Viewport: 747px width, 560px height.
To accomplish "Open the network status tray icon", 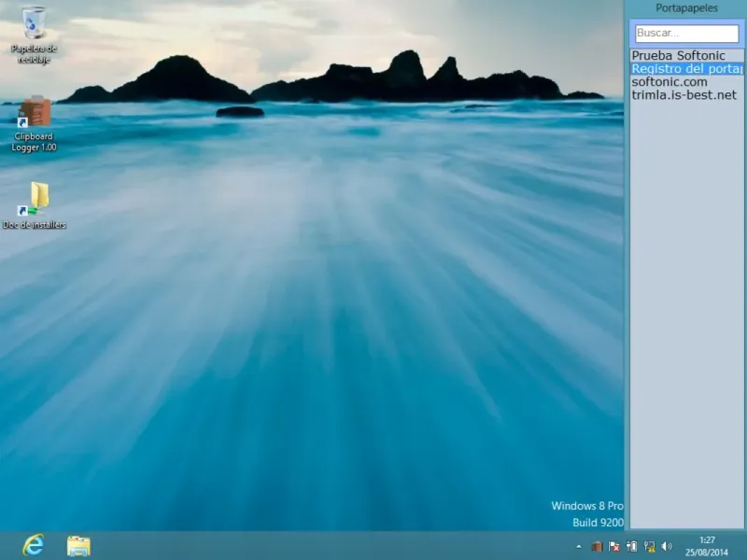I will tap(649, 546).
